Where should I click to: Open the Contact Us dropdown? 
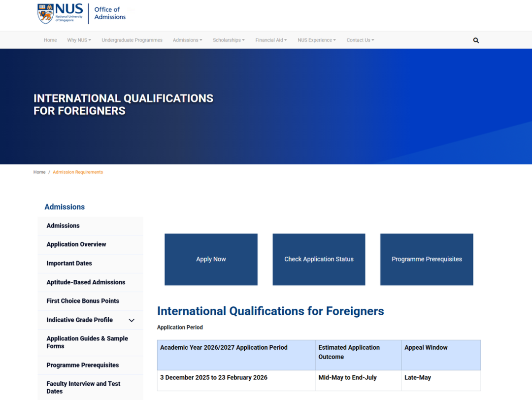360,40
